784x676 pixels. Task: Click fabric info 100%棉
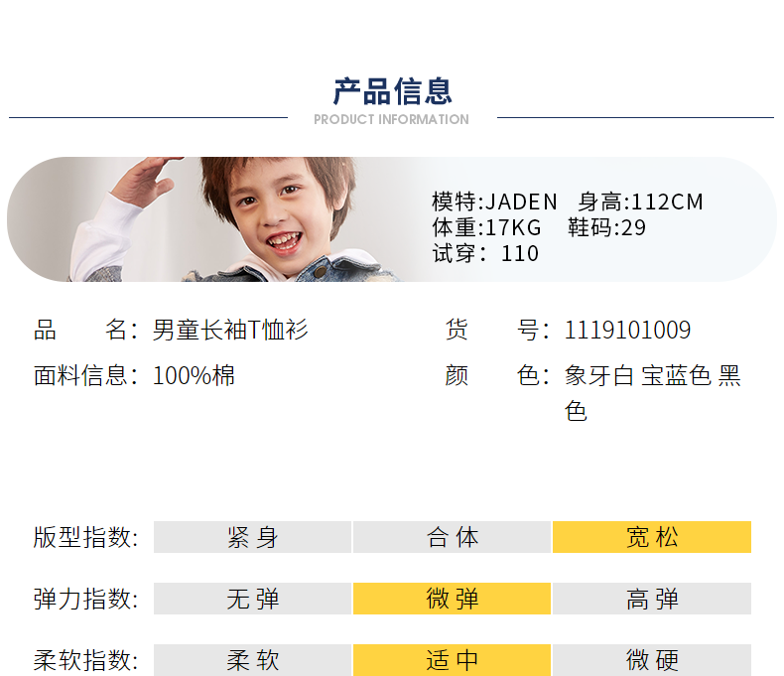coord(194,375)
